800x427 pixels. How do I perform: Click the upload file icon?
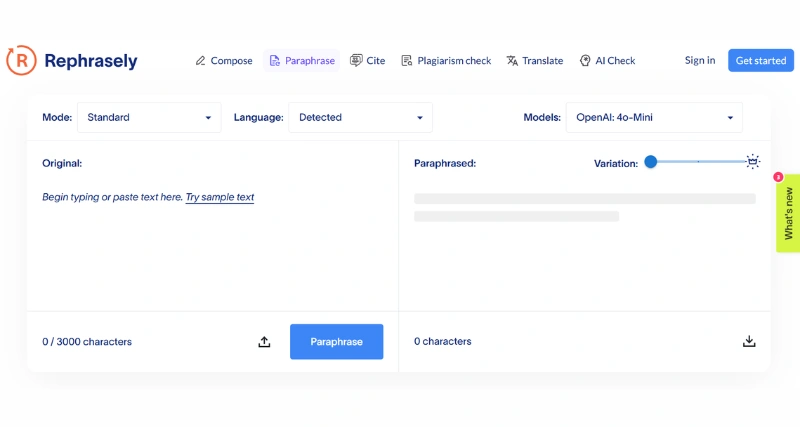click(x=264, y=342)
